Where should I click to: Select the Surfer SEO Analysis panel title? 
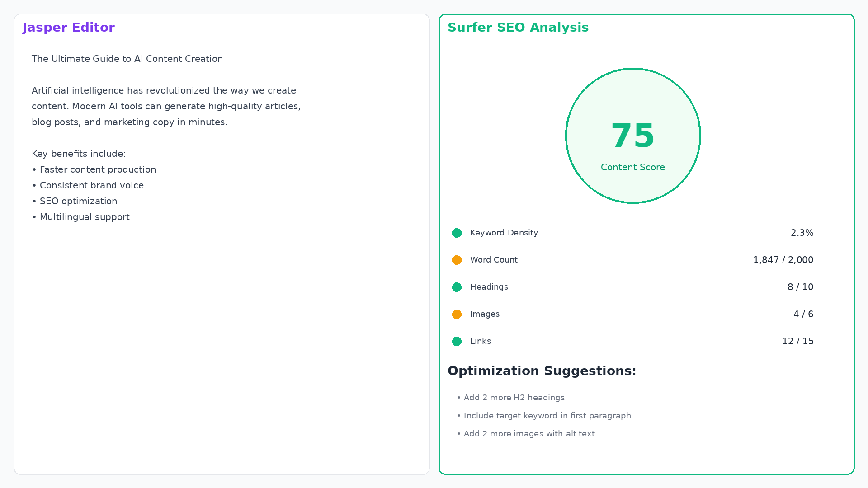[x=518, y=28]
